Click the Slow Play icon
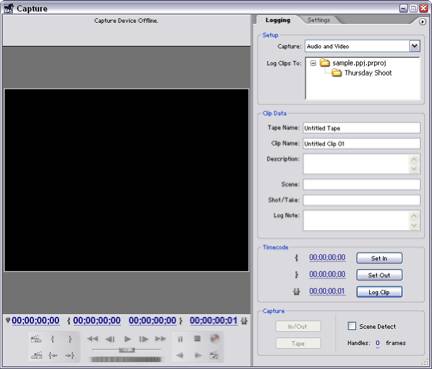The height and width of the screenshot is (369, 432). (x=198, y=356)
